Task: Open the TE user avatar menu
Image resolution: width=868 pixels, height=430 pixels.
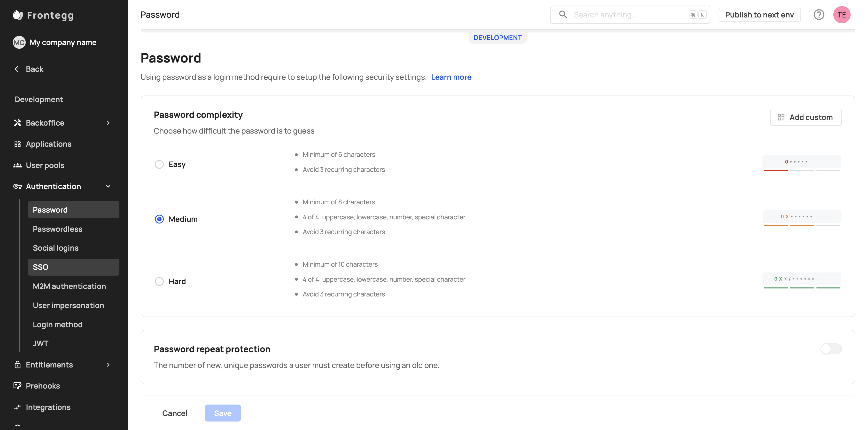Action: point(841,15)
